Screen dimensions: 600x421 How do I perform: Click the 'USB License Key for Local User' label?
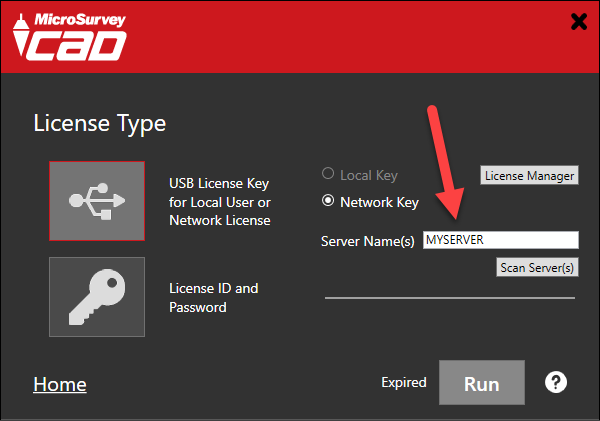tap(220, 202)
